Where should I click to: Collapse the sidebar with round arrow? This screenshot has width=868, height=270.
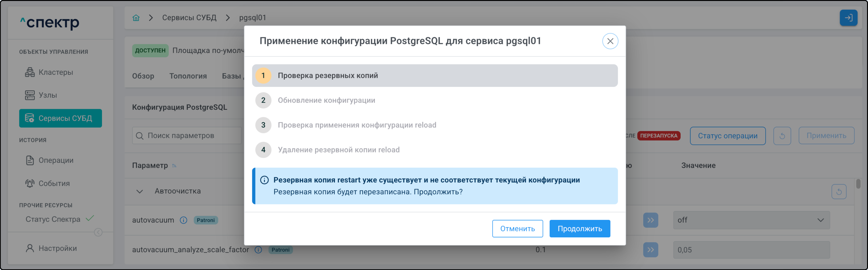(x=98, y=232)
